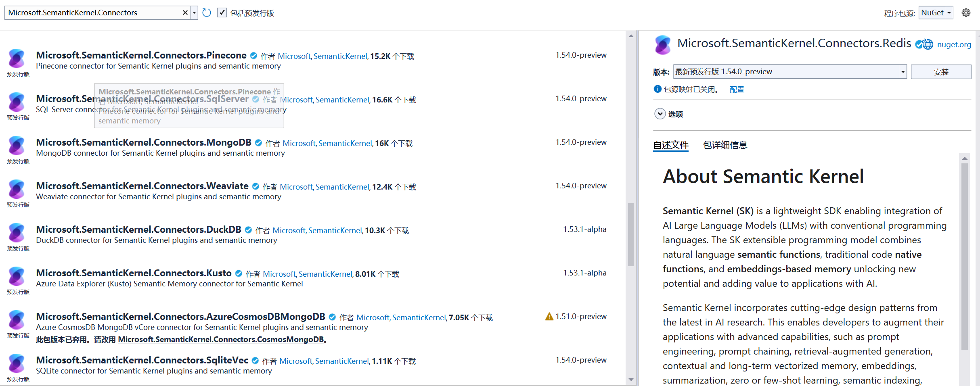Click the 配置 link
The height and width of the screenshot is (386, 980).
click(737, 89)
